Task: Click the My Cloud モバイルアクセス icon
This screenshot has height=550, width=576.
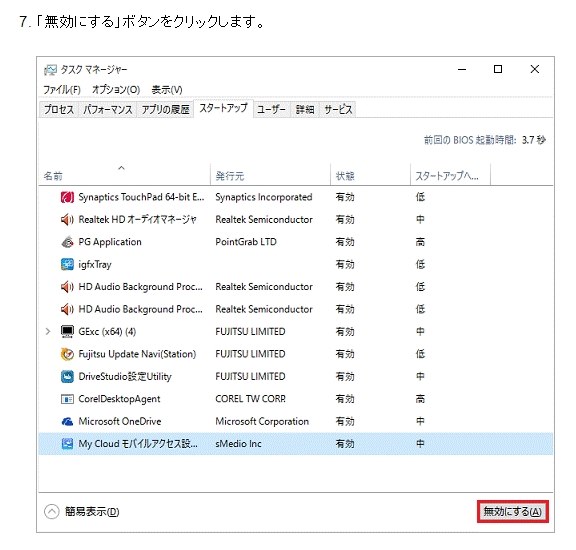Action: 67,444
